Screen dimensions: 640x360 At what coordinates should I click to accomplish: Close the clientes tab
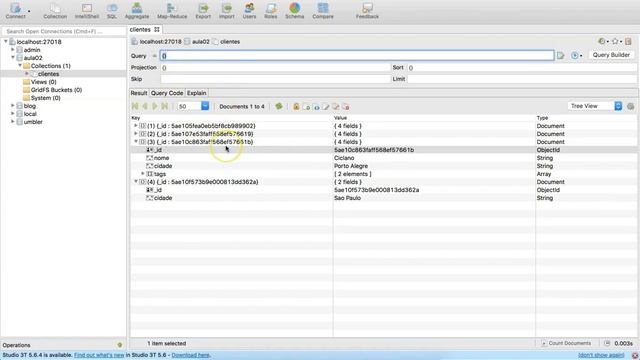coord(157,29)
